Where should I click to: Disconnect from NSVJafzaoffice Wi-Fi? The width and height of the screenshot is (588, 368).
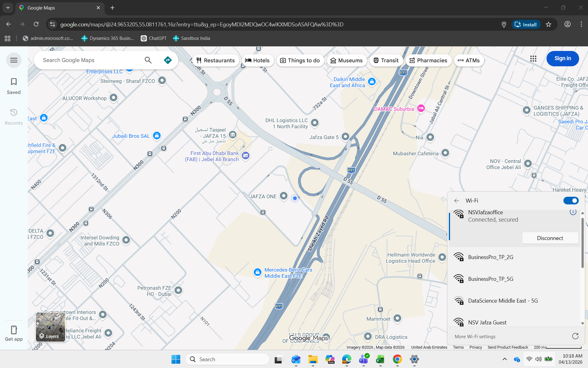550,238
